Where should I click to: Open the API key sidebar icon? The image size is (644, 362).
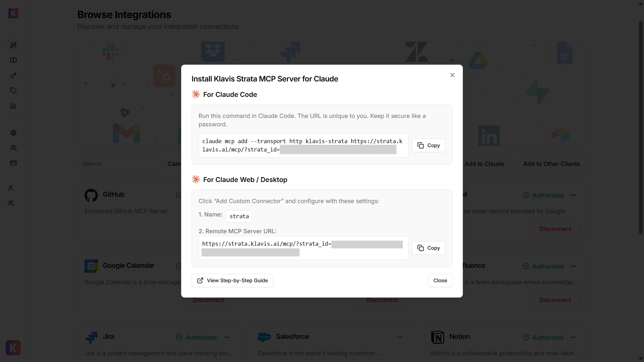[x=13, y=75]
